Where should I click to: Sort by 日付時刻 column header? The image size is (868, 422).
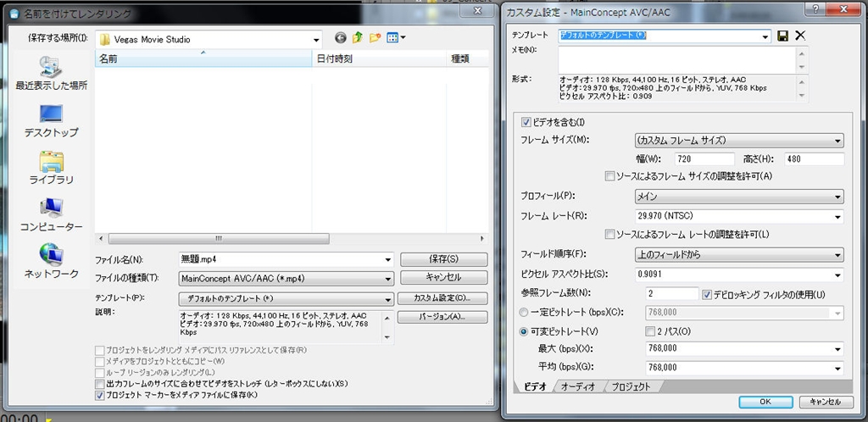tap(379, 58)
